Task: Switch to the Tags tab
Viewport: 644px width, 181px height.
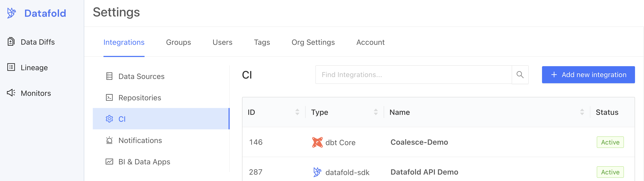Action: tap(262, 42)
